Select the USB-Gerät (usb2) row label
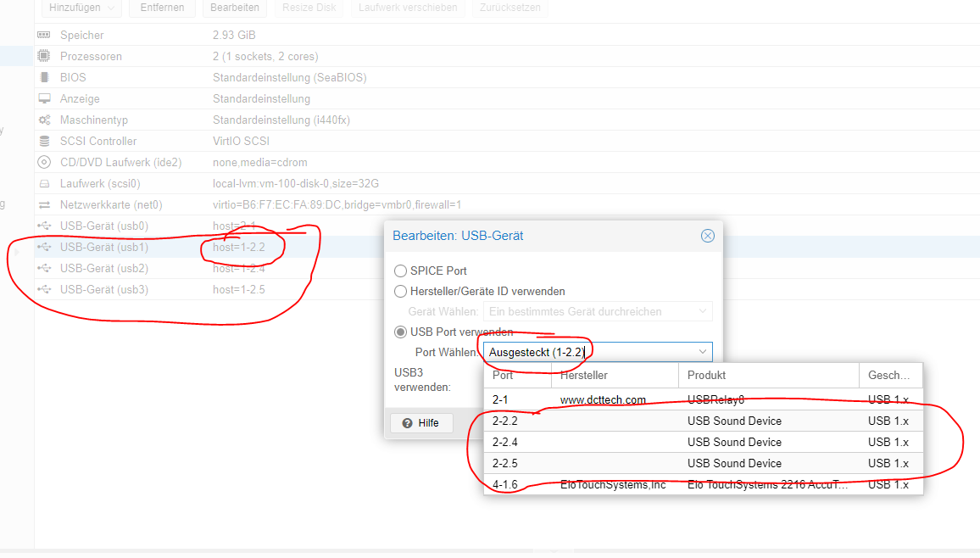This screenshot has height=558, width=980. (x=103, y=269)
